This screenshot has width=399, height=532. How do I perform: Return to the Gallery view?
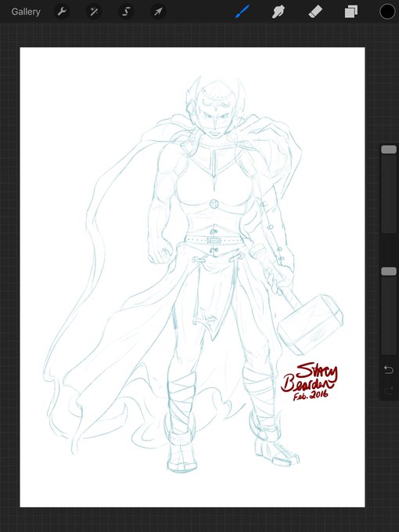click(26, 12)
